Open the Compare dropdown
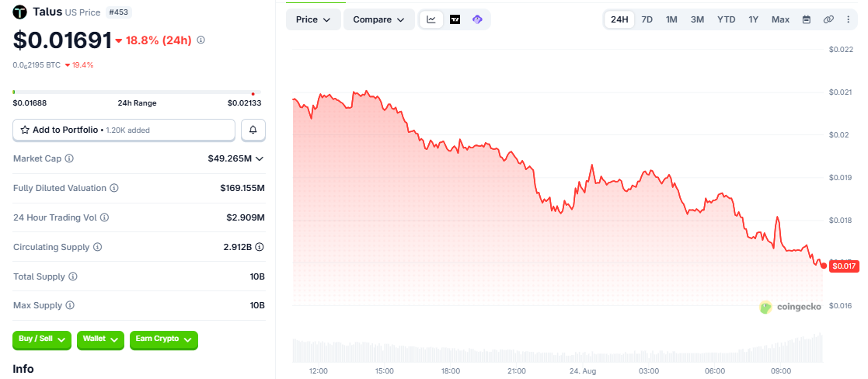 tap(379, 19)
